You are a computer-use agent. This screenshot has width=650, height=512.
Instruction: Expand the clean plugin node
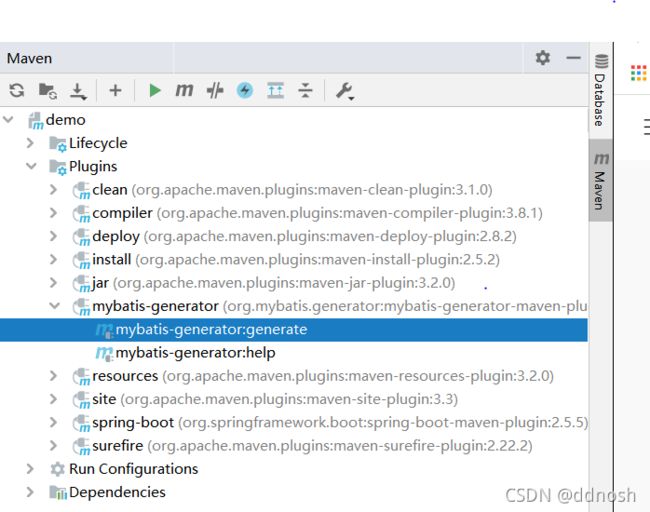53,189
